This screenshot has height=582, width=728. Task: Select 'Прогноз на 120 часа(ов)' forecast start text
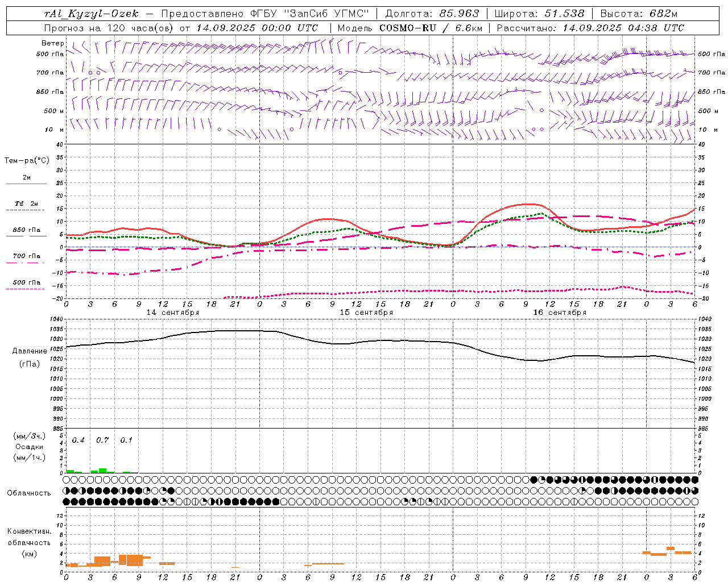point(110,28)
